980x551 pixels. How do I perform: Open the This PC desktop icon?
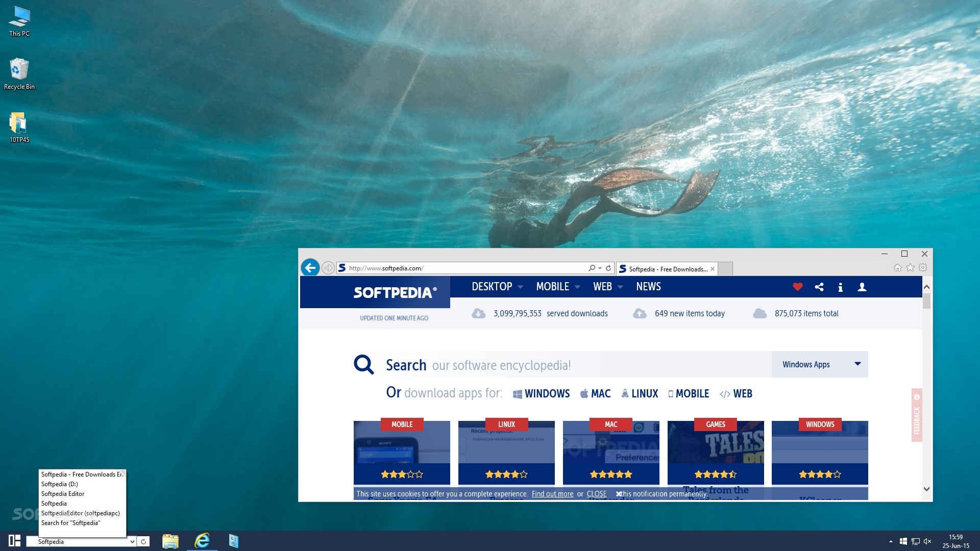coord(19,21)
